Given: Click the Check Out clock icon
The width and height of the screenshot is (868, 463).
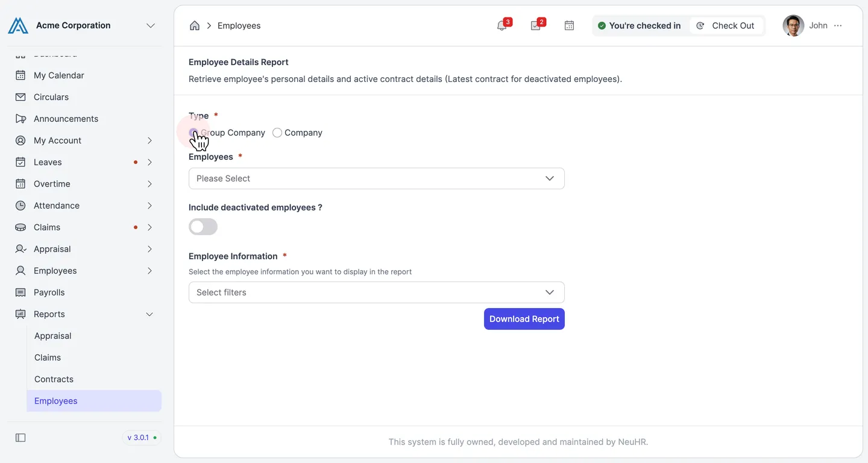Looking at the screenshot, I should click(700, 25).
